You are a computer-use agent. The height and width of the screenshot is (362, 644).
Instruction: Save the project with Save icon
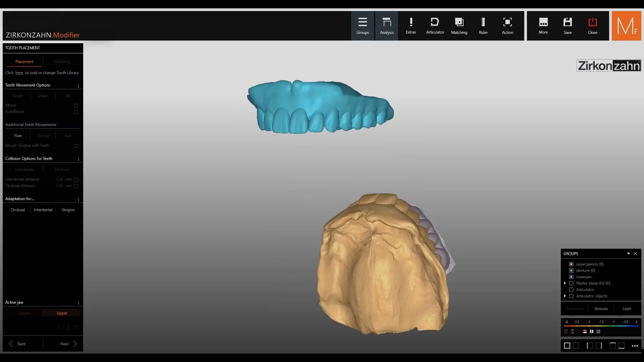[568, 26]
